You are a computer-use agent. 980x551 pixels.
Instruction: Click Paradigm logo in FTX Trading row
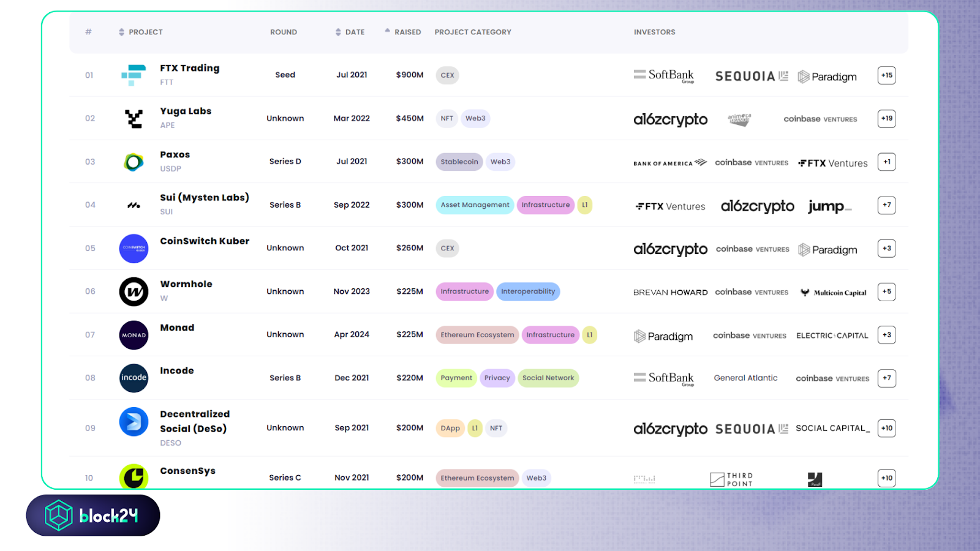(827, 77)
